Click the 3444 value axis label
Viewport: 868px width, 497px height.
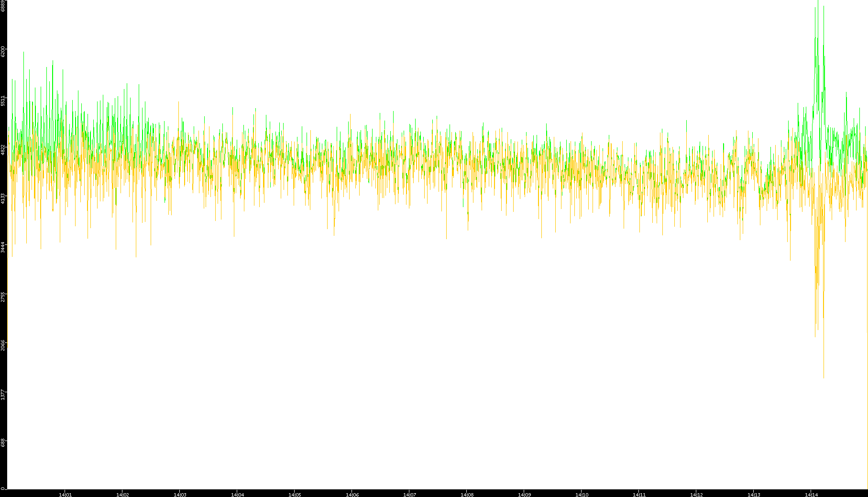click(x=3, y=247)
